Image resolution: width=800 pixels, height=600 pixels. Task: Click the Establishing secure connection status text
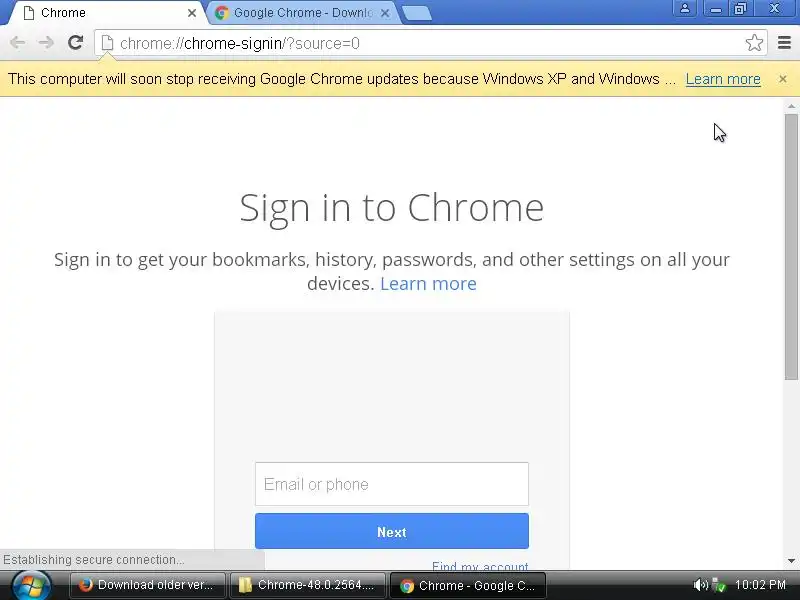[x=94, y=560]
